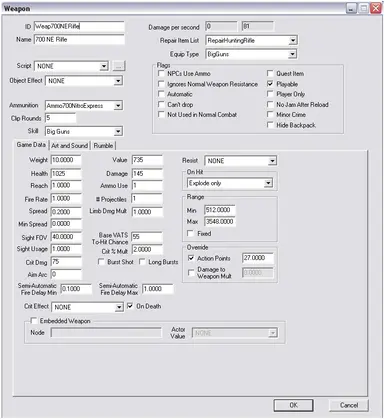The width and height of the screenshot is (385, 420).
Task: Toggle Not Used in Normal Combat checkbox
Action: coord(161,115)
